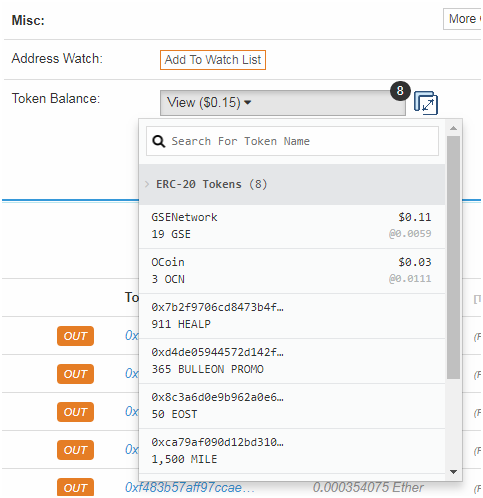
Task: Click the token list scrollbar thumb
Action: point(453,257)
